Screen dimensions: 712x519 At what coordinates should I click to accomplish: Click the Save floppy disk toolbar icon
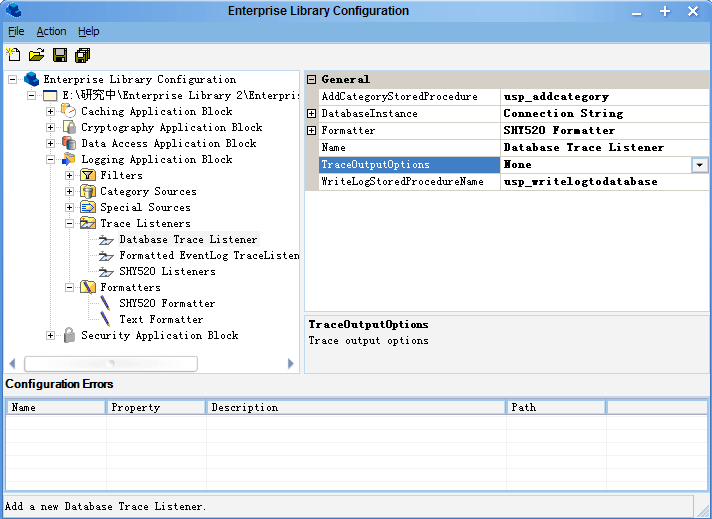60,55
